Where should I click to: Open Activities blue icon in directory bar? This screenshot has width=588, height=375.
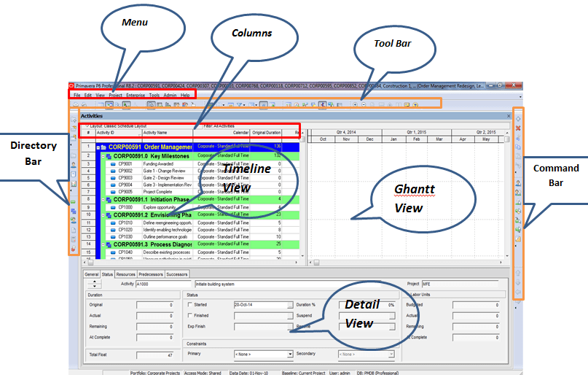click(74, 212)
